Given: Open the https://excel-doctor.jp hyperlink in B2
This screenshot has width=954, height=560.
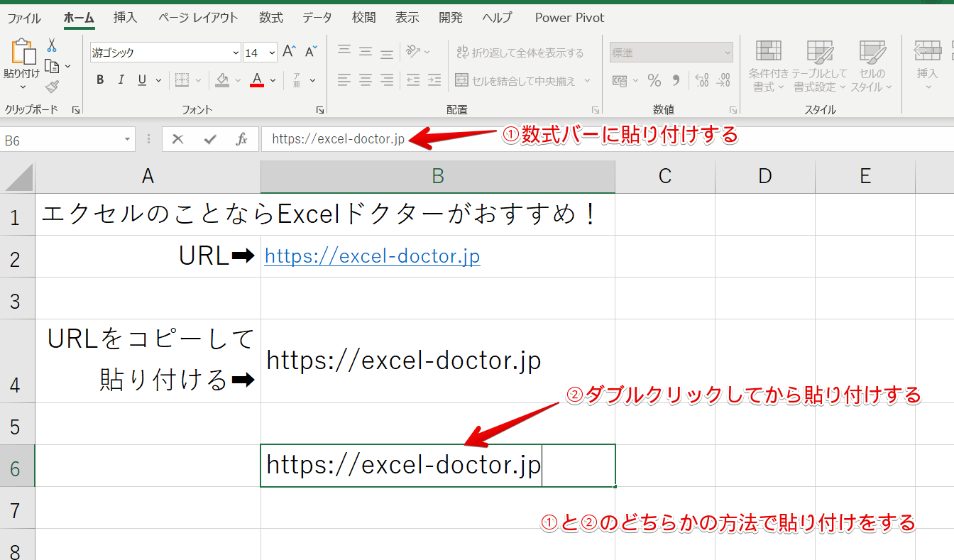Looking at the screenshot, I should click(372, 256).
